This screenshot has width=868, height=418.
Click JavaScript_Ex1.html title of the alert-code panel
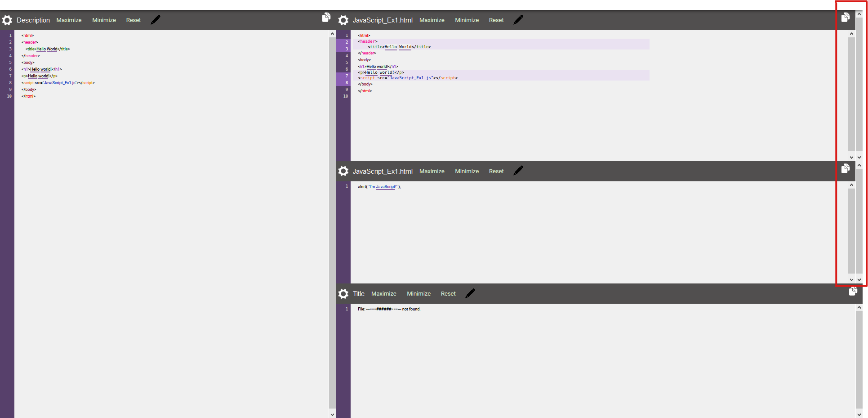tap(383, 171)
